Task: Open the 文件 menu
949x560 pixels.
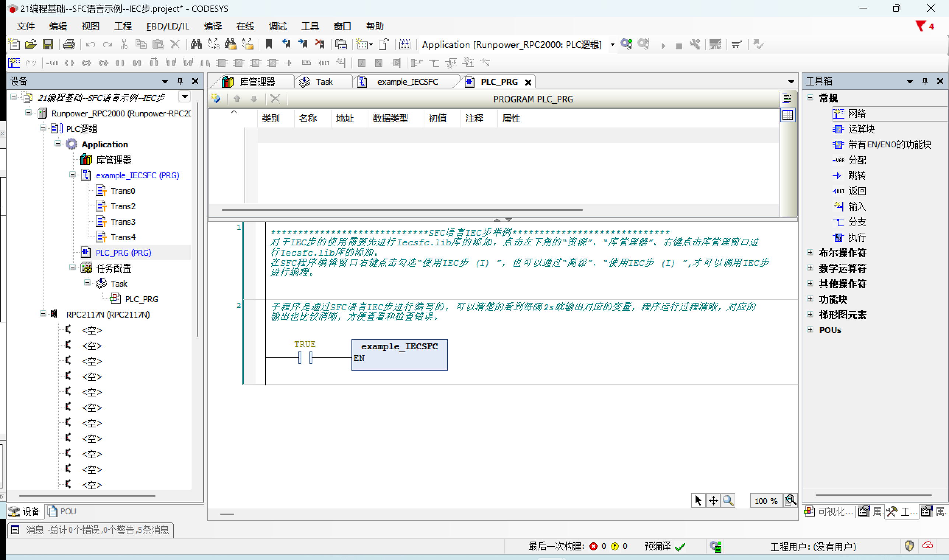Action: [x=26, y=26]
